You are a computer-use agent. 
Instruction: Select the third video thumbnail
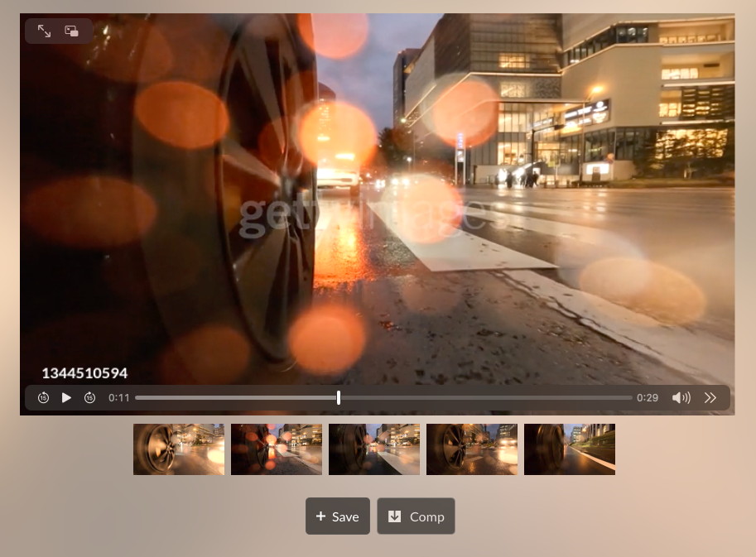374,449
